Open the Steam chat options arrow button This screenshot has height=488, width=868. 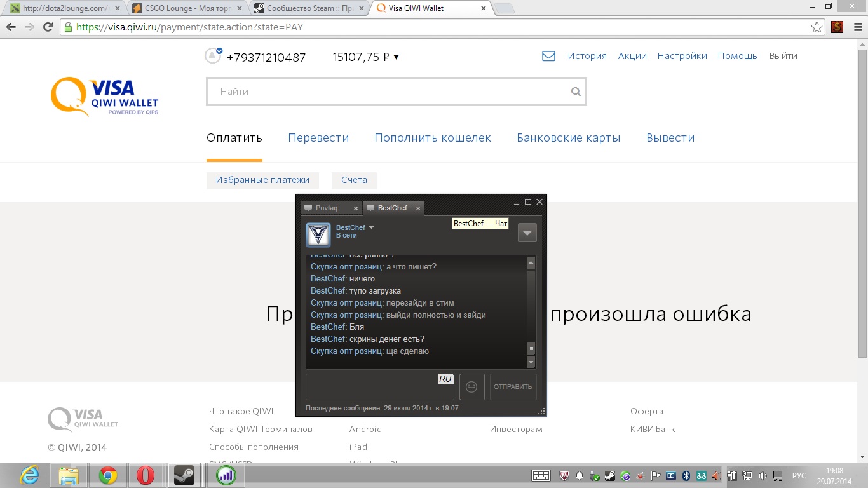pos(527,233)
